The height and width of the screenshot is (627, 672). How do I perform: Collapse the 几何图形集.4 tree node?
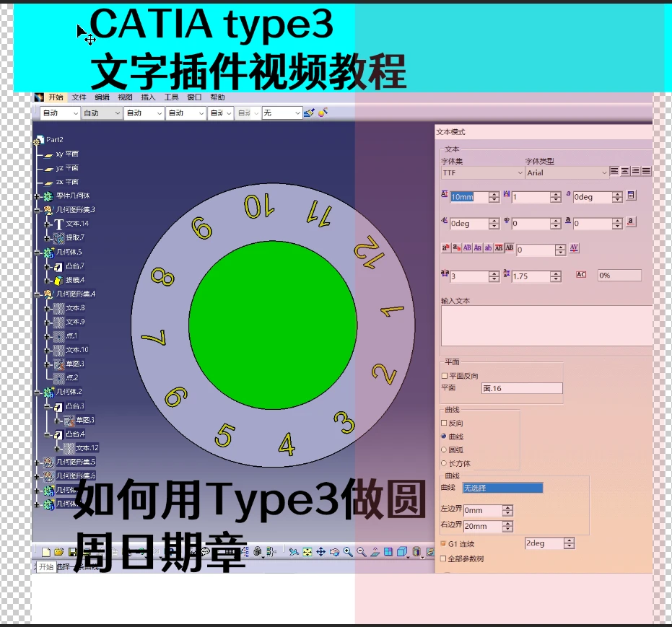point(38,294)
